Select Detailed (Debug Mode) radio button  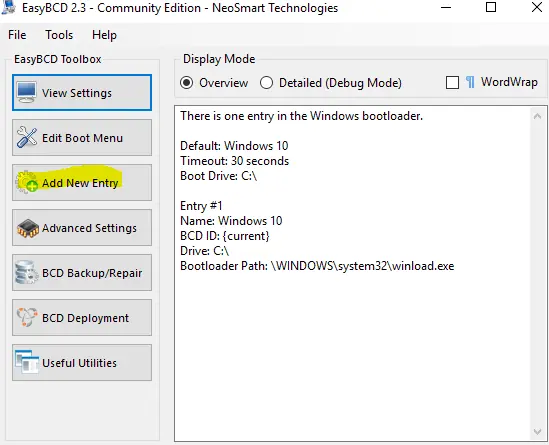(266, 83)
